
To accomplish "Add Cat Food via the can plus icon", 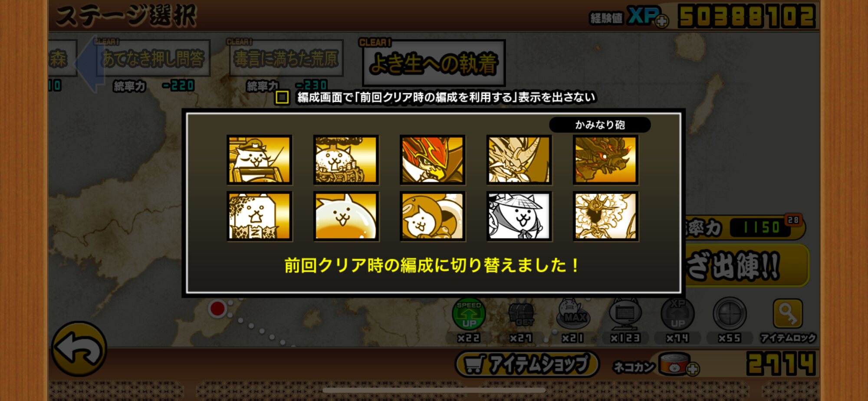I will (693, 369).
